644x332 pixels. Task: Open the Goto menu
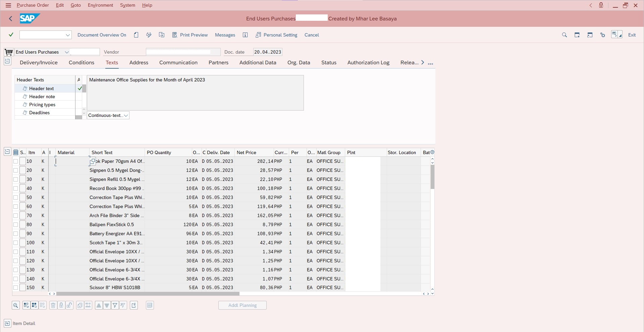coord(76,5)
